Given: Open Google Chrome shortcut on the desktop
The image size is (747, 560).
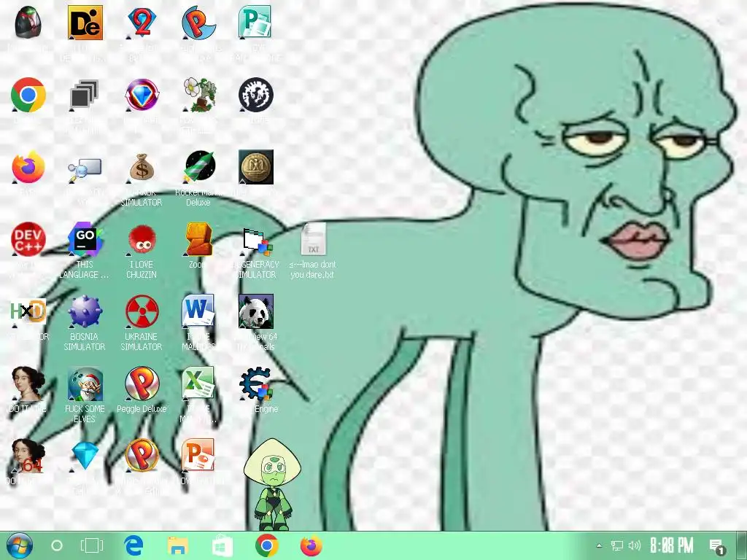Looking at the screenshot, I should [28, 94].
